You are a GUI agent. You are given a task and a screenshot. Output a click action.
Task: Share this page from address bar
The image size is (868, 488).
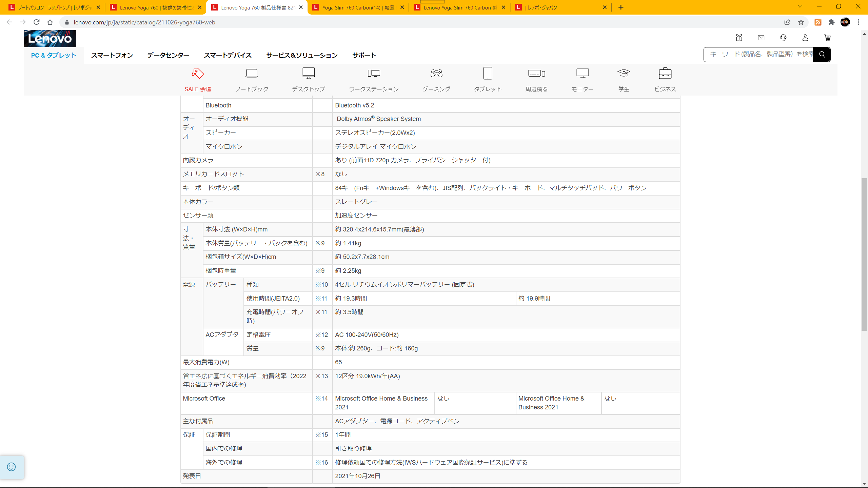point(787,22)
